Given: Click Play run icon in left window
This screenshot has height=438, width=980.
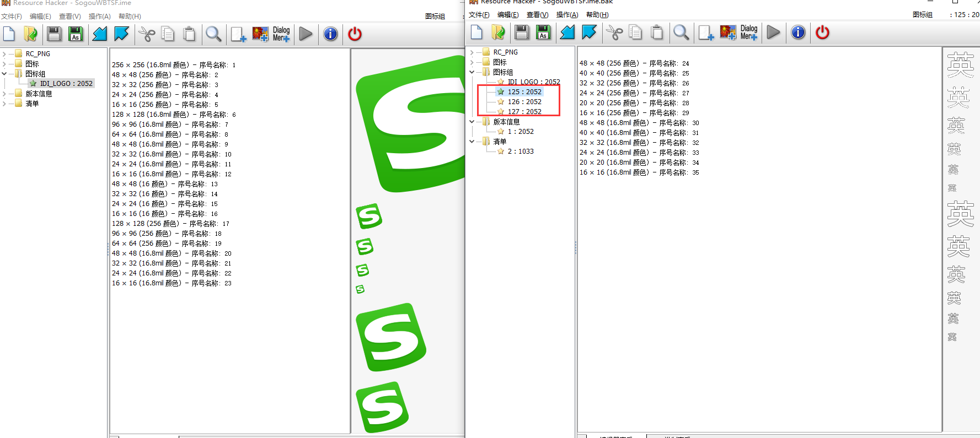Looking at the screenshot, I should [306, 34].
